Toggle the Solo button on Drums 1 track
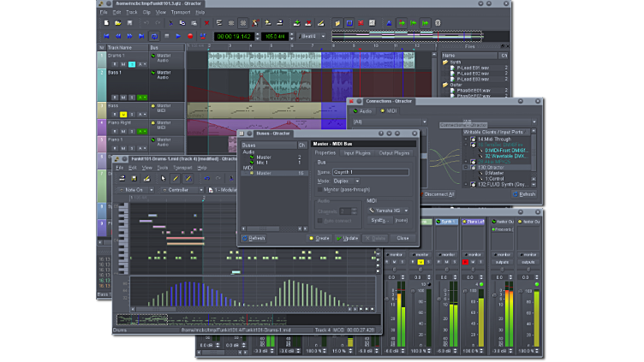This screenshot has width=644, height=362. point(132,64)
